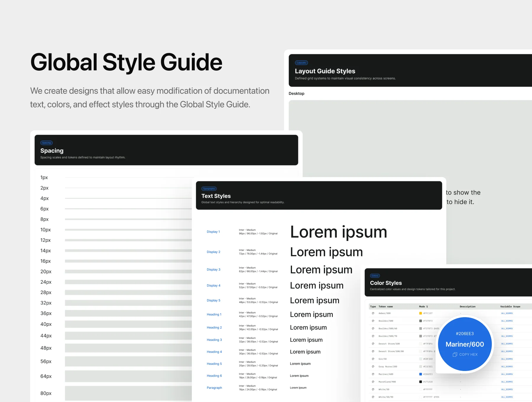This screenshot has height=402, width=532.
Task: Click the palette icon in the White/50 row
Action: (x=373, y=389)
